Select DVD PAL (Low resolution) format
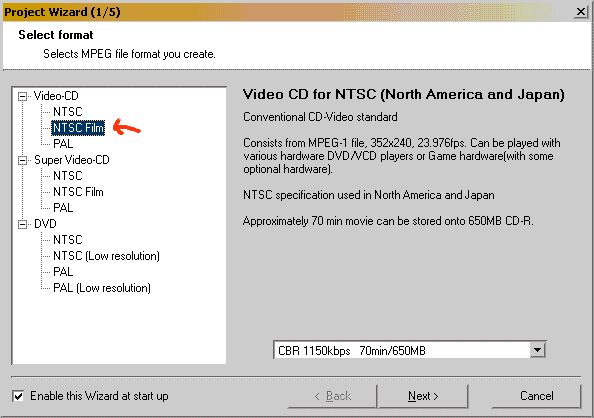This screenshot has height=418, width=594. click(102, 288)
